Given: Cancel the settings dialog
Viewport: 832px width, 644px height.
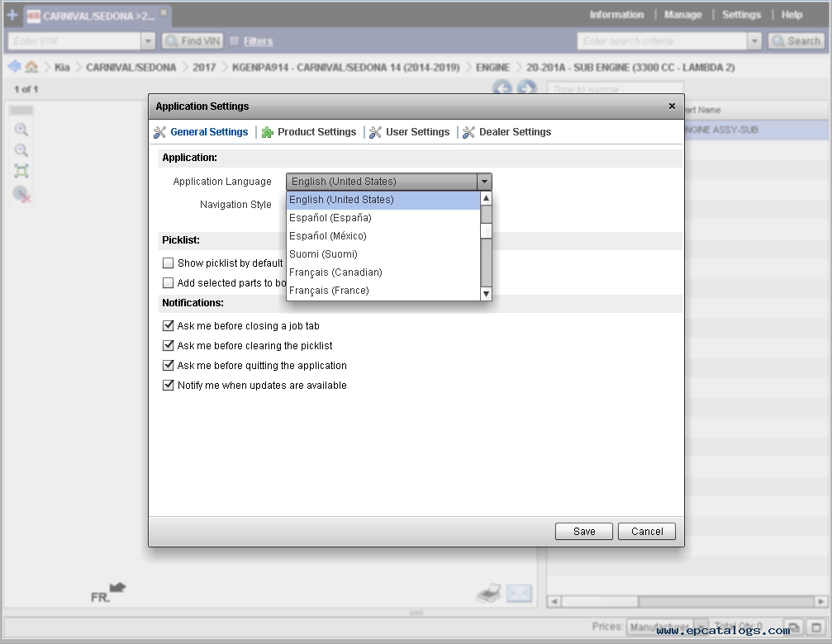Looking at the screenshot, I should (647, 532).
